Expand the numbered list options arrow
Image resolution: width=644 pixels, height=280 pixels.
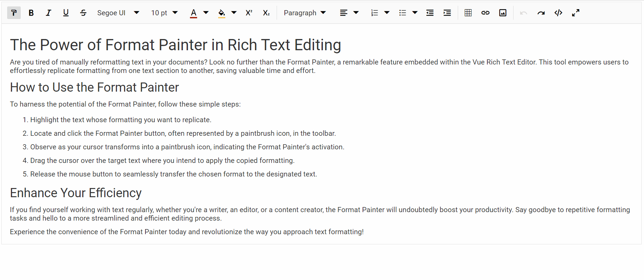pos(387,13)
